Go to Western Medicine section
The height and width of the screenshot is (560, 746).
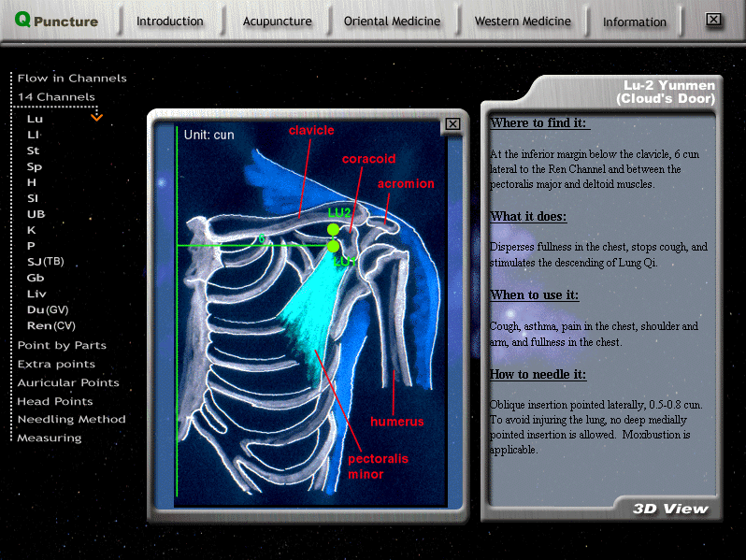[522, 22]
